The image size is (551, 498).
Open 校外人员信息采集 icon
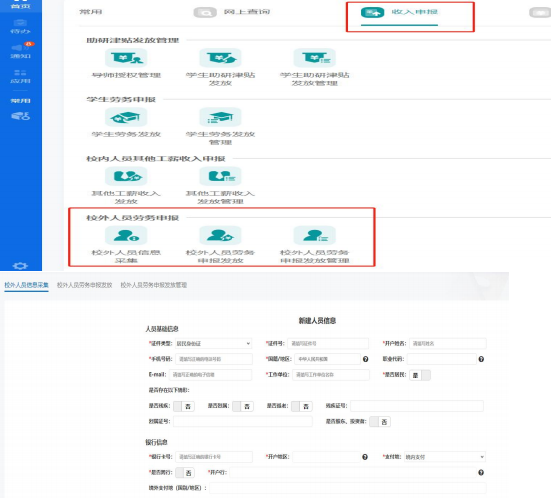(x=126, y=235)
